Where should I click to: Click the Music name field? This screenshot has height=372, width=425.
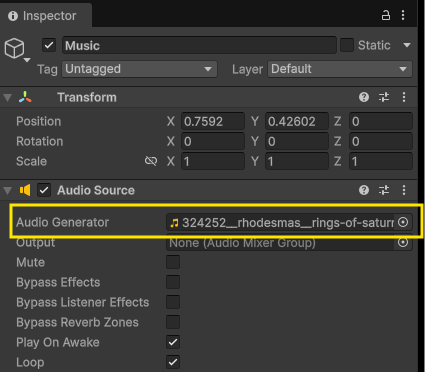coord(199,45)
